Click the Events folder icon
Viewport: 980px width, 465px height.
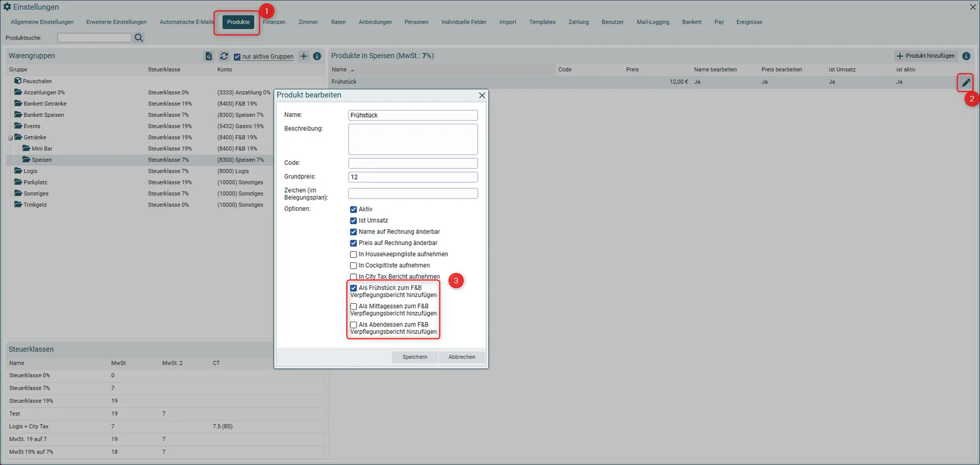pos(18,126)
